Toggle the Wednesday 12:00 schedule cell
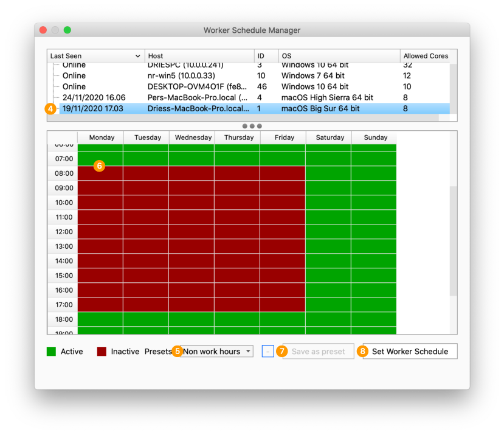Viewport: 504px width, 435px height. pos(192,232)
